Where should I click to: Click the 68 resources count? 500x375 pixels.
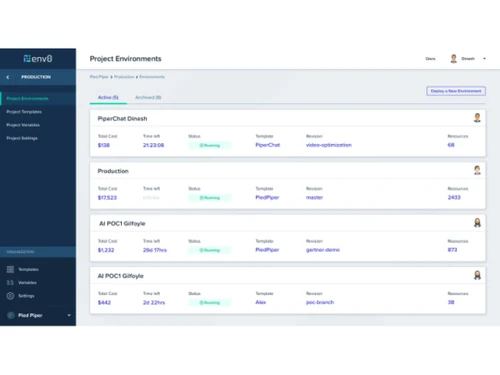(x=451, y=145)
